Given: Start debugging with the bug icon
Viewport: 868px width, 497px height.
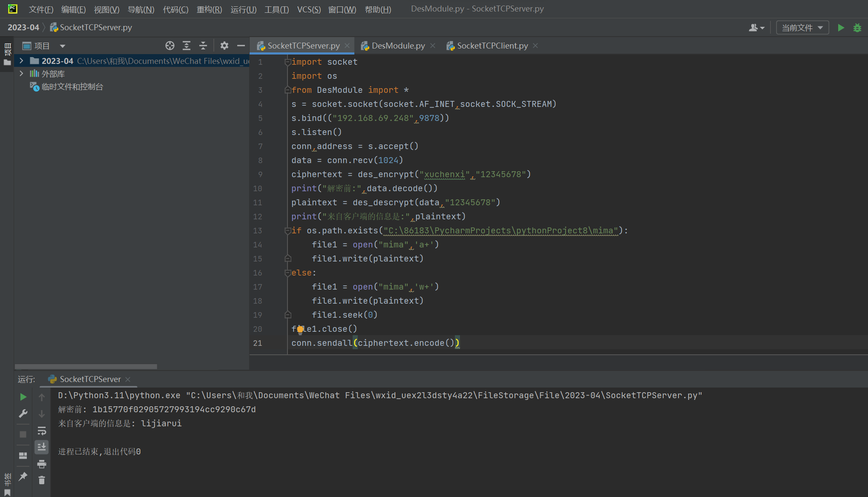Looking at the screenshot, I should (857, 28).
